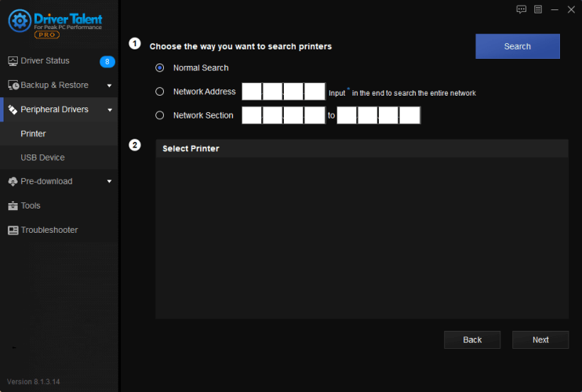Click first octet box of Network Address
The height and width of the screenshot is (392, 582).
252,92
